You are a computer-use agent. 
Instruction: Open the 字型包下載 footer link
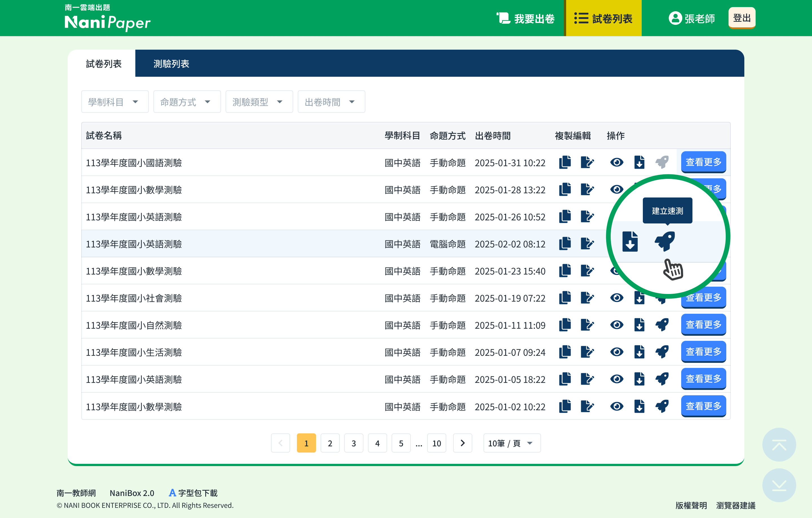click(x=193, y=493)
